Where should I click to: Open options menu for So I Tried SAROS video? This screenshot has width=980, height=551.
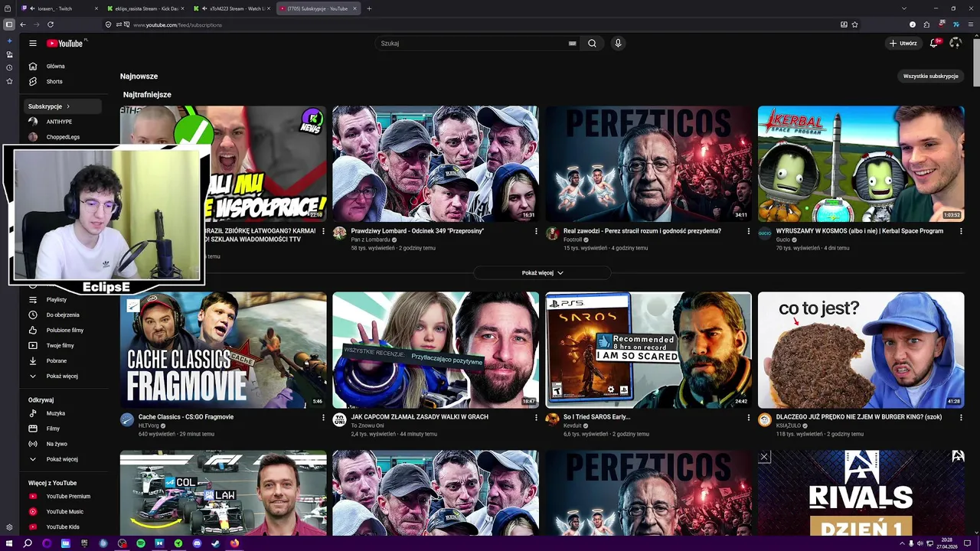(749, 418)
